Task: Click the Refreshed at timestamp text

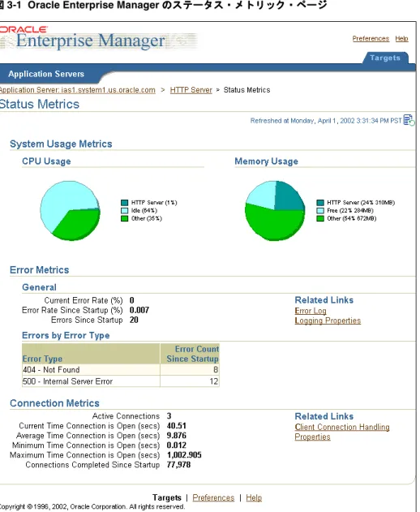Action: (x=326, y=121)
